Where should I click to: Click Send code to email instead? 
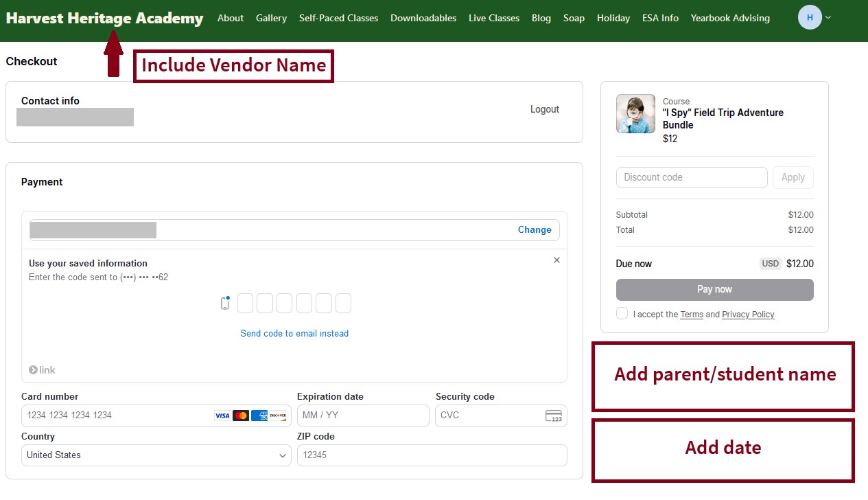[x=294, y=333]
